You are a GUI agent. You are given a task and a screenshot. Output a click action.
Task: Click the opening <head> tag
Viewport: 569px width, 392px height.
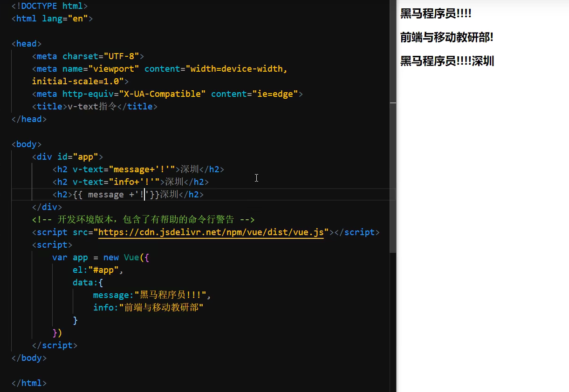(27, 44)
